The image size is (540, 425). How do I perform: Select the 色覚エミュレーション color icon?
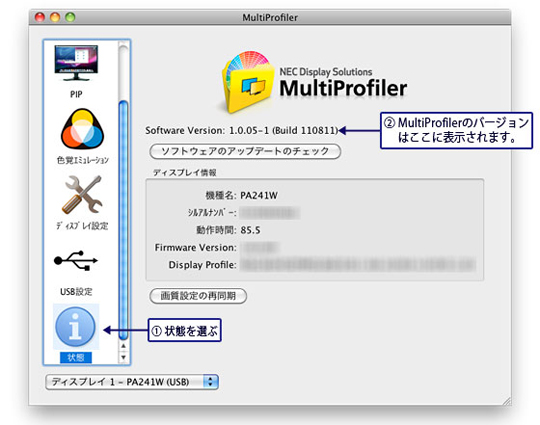(82, 128)
